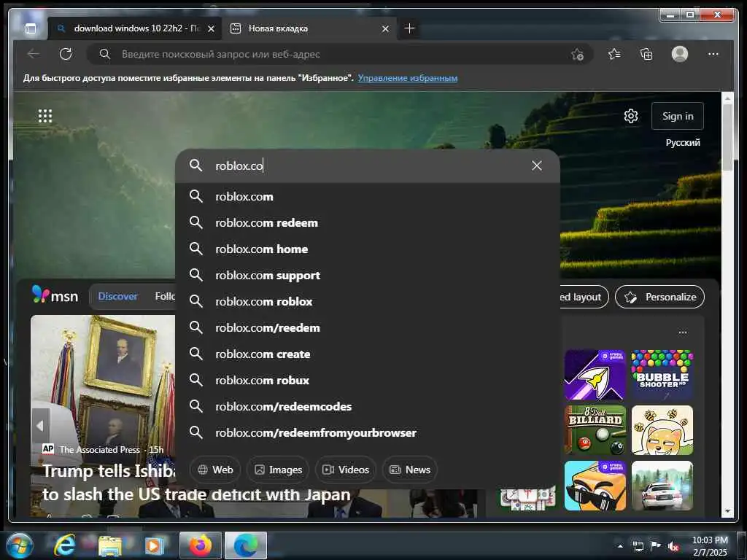
Task: Click the Videos search filter
Action: pyautogui.click(x=346, y=470)
